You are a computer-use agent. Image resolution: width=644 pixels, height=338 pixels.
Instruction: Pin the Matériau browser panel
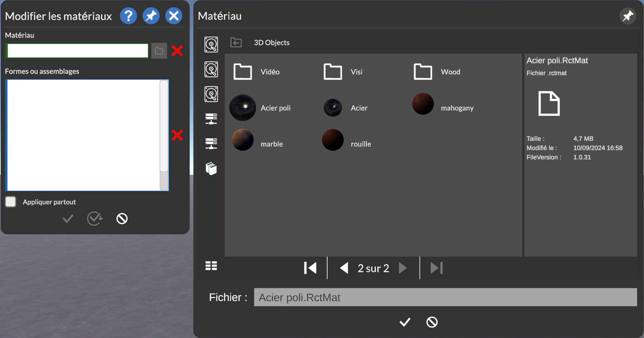pos(627,16)
